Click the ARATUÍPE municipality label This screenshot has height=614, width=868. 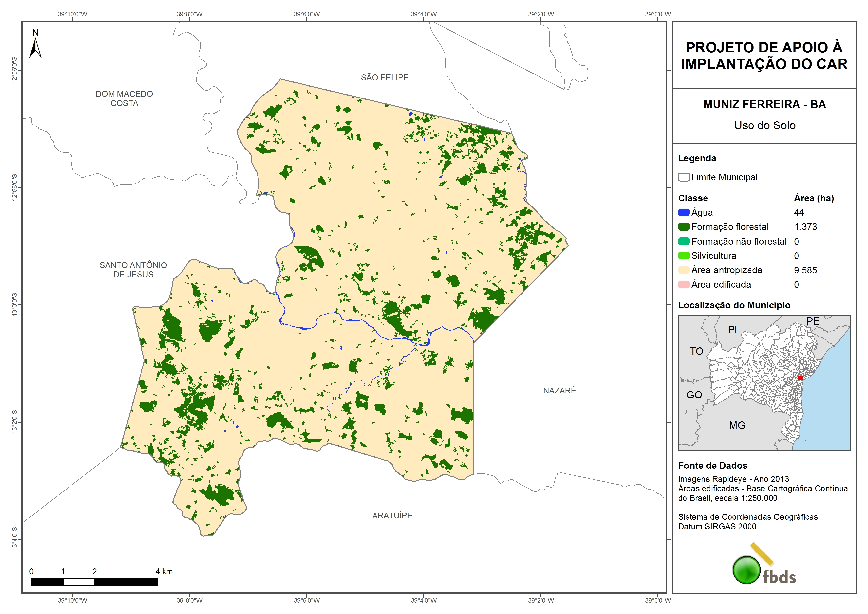pos(392,515)
